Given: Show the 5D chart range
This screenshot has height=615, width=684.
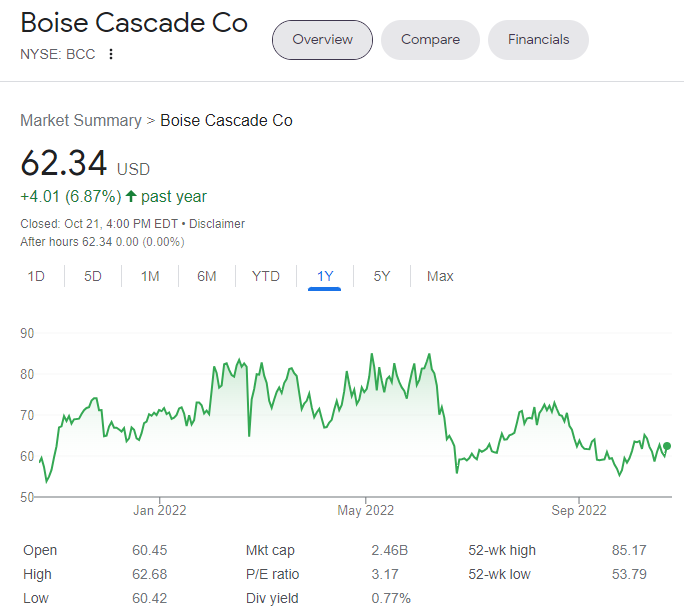Looking at the screenshot, I should point(93,276).
